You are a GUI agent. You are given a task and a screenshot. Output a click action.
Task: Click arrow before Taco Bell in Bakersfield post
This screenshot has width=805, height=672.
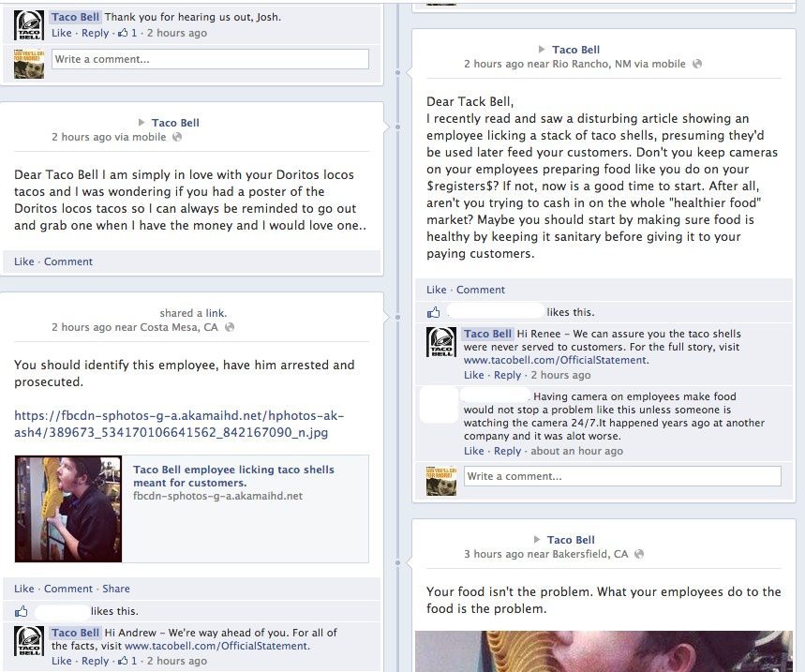[x=537, y=540]
